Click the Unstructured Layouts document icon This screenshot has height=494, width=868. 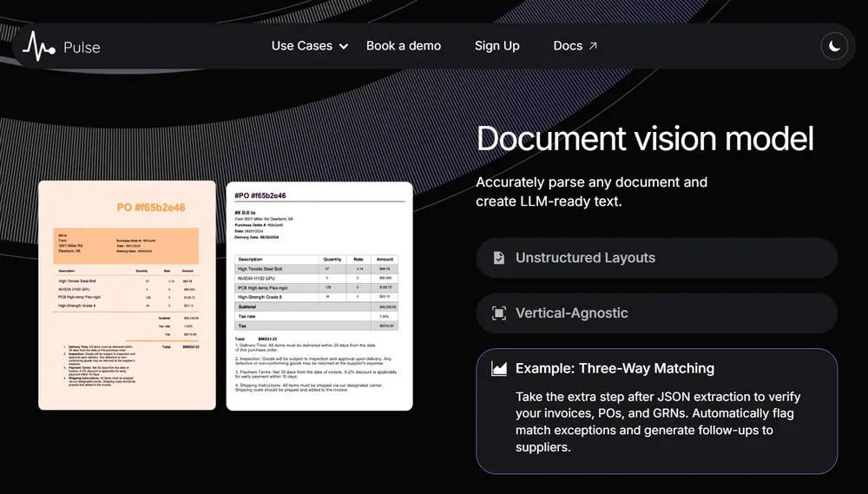499,258
